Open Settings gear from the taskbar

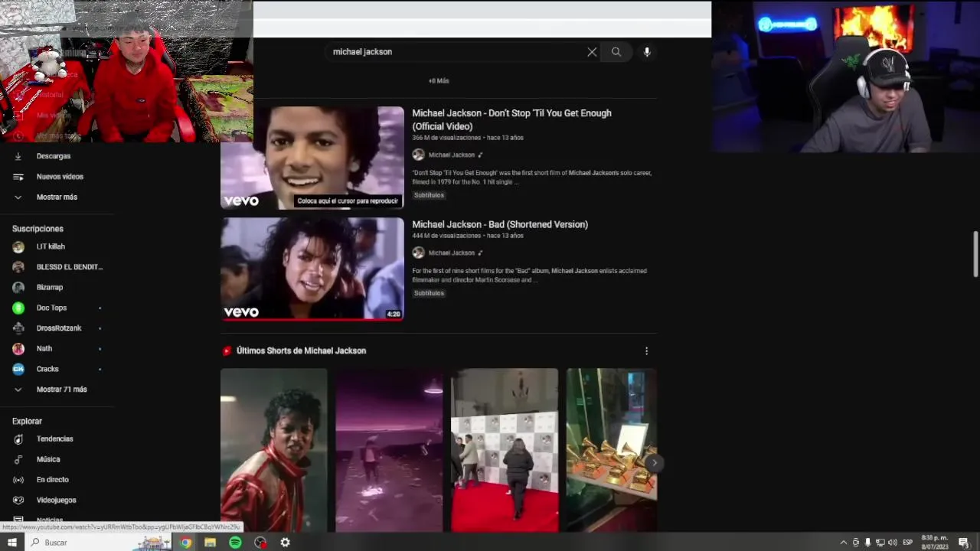pyautogui.click(x=285, y=543)
